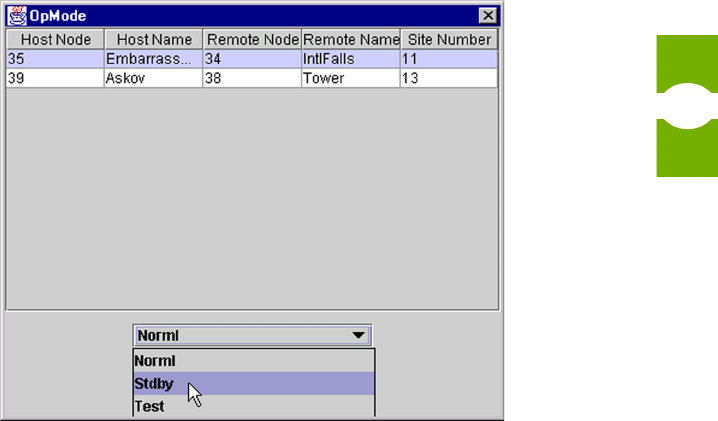The width and height of the screenshot is (718, 421).
Task: Open the Norml mode combo box
Action: click(252, 335)
